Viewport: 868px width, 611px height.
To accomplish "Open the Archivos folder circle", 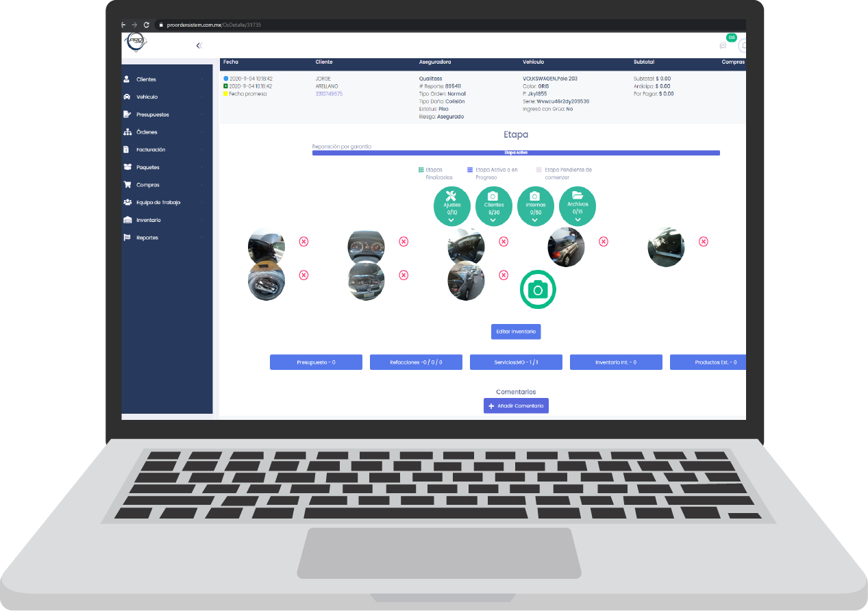I will (578, 205).
